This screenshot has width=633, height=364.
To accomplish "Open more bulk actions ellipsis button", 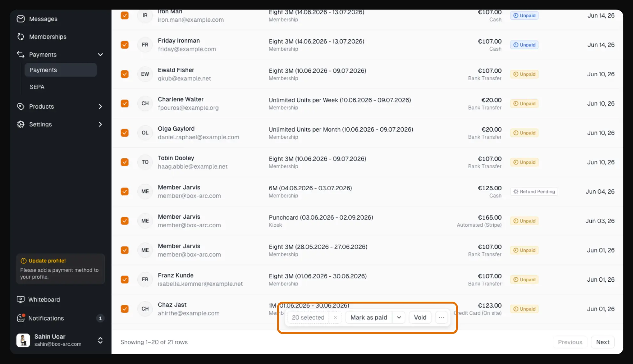I will click(442, 317).
